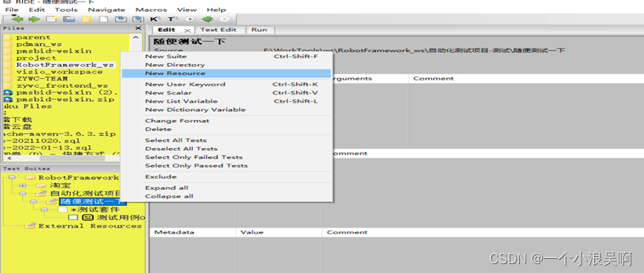Click the New Project toolbar icon

(x=51, y=19)
